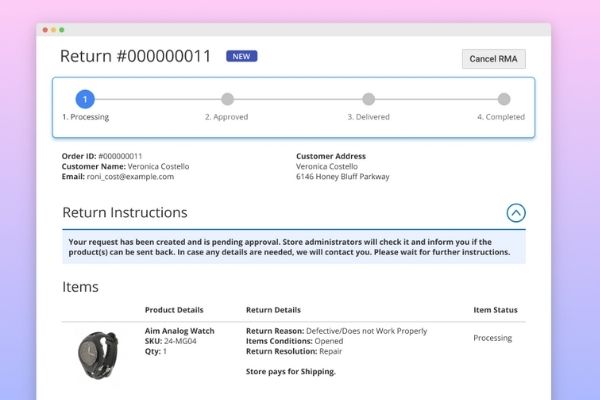Click the Item Status column header
The height and width of the screenshot is (400, 600).
(x=495, y=310)
